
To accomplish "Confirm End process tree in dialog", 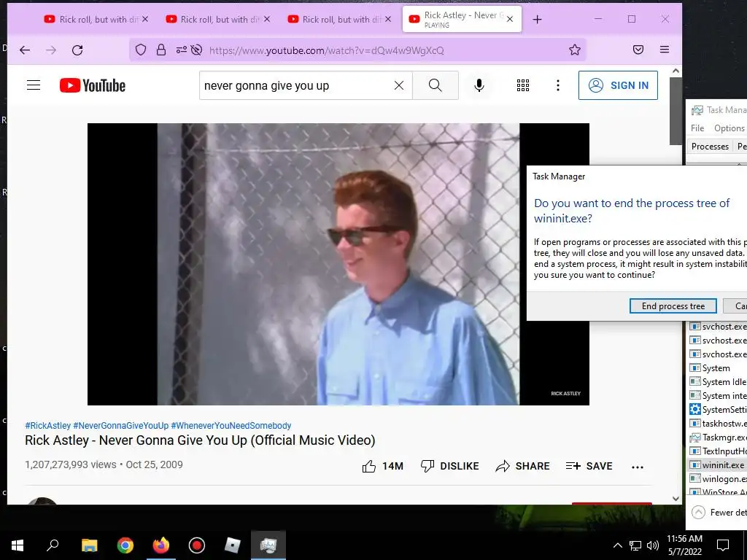I will coord(673,306).
